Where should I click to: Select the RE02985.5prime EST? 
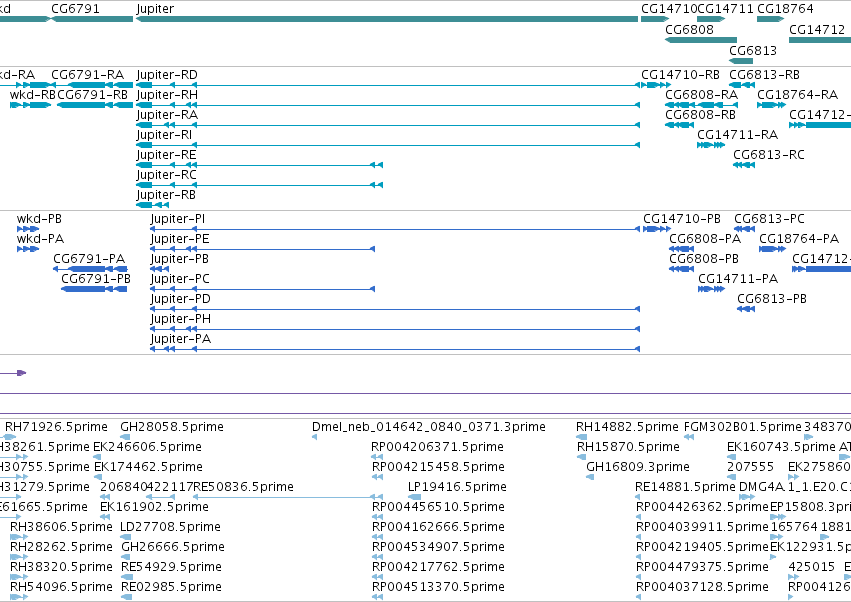pos(126,597)
